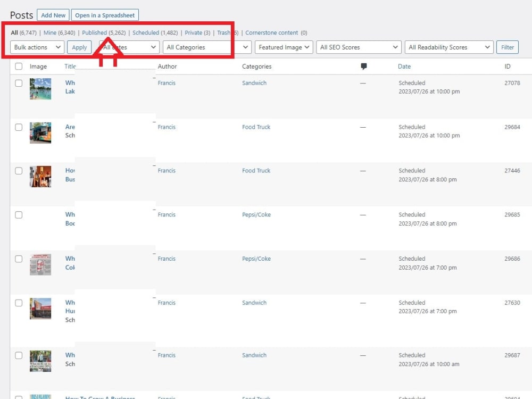Check the box for post ID 29687

(19, 355)
